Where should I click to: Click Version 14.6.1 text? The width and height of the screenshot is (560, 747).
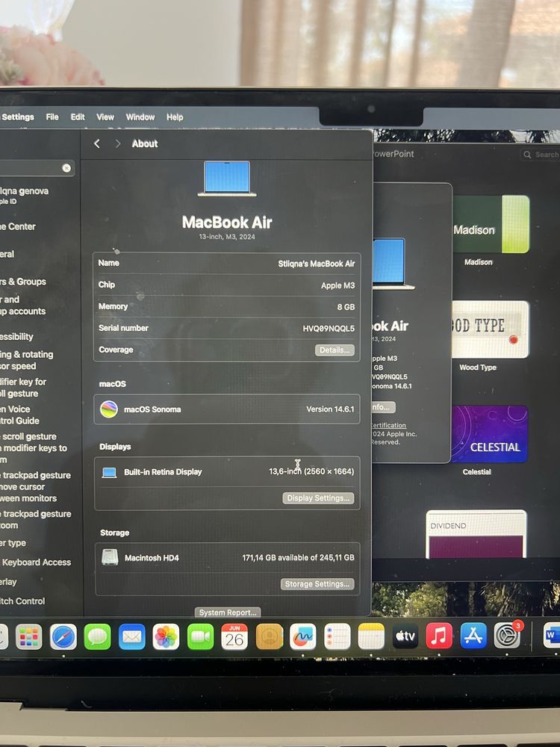click(330, 409)
